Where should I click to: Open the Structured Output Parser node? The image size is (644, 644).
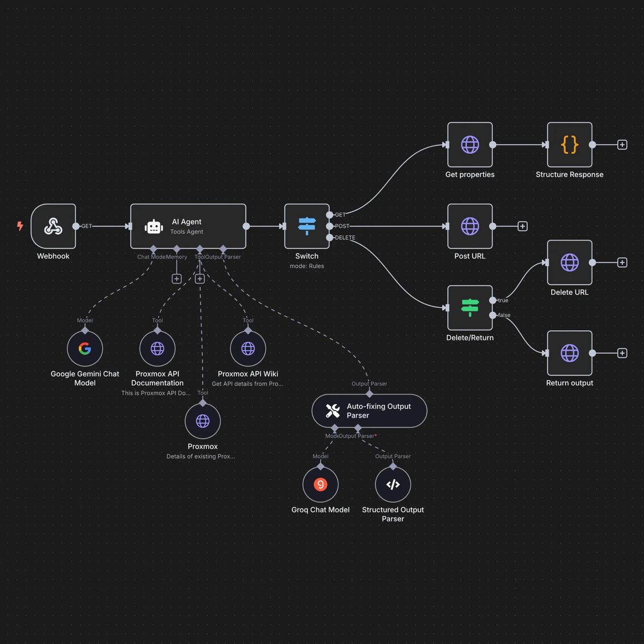[393, 485]
